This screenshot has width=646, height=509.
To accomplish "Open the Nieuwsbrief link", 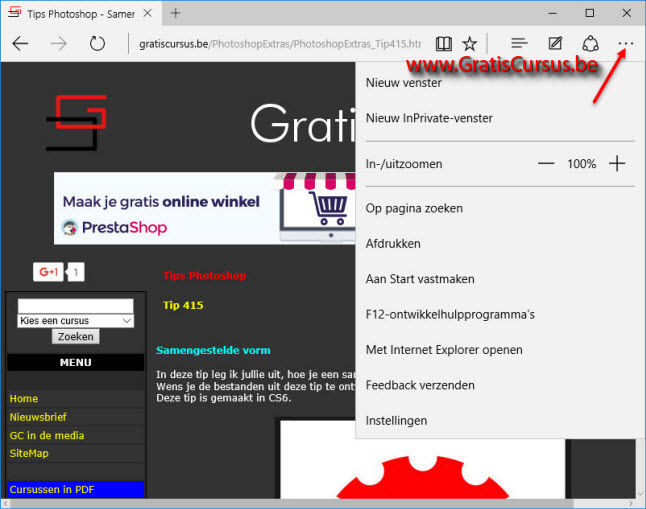I will coord(38,417).
